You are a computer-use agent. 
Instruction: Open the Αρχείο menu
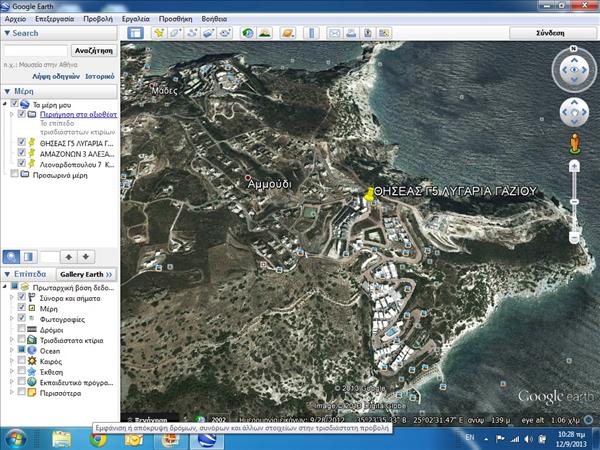[15, 19]
